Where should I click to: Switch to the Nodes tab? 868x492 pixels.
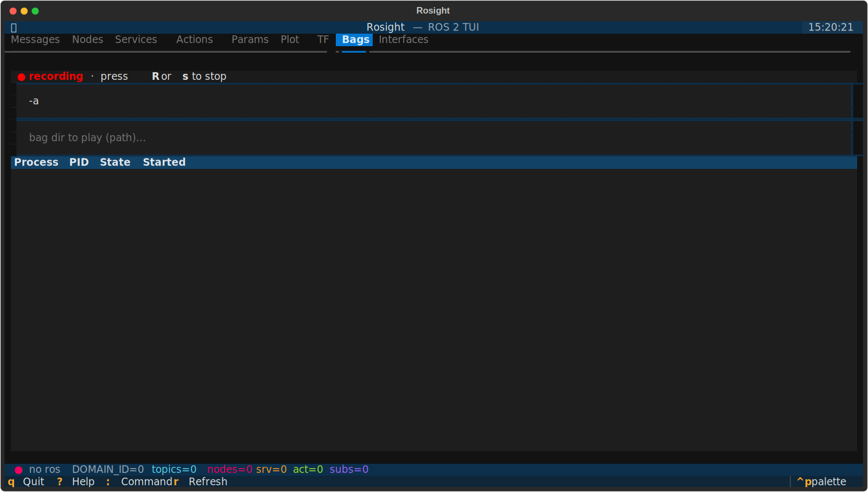(87, 40)
